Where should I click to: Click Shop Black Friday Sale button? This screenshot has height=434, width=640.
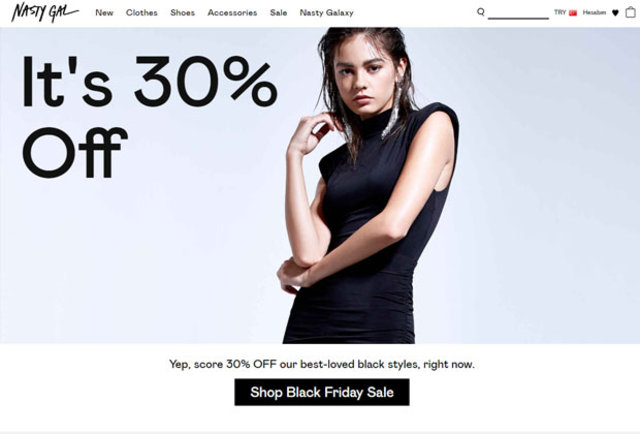click(x=322, y=392)
